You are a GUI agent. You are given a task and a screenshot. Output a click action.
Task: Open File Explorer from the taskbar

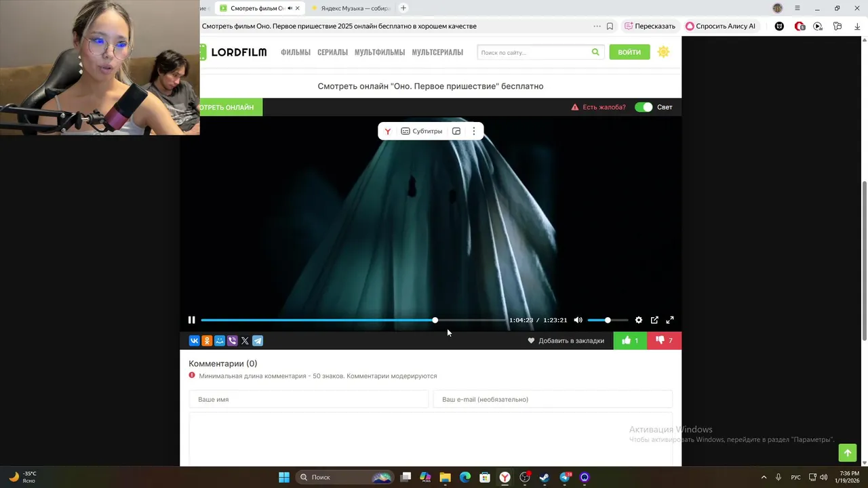coord(445,477)
